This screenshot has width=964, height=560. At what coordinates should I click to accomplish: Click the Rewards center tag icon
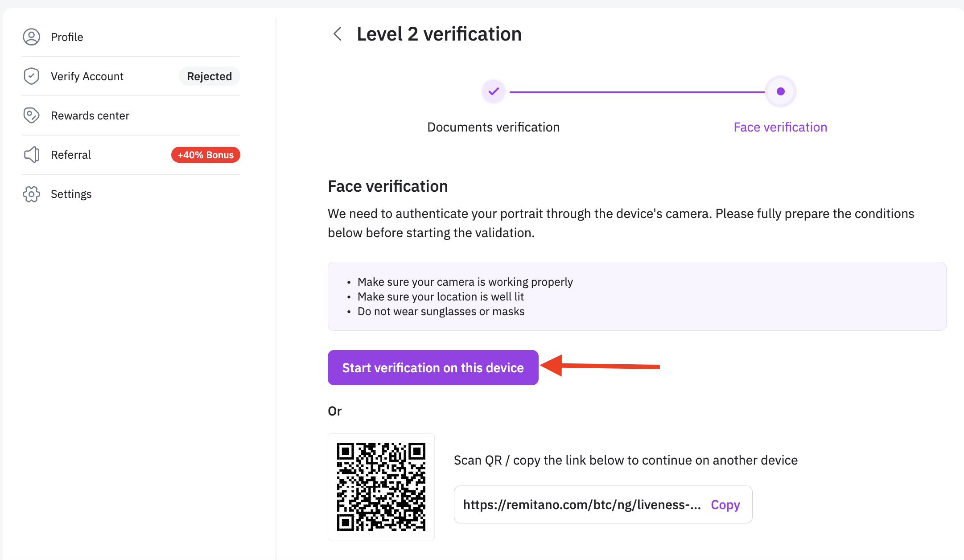pos(31,115)
